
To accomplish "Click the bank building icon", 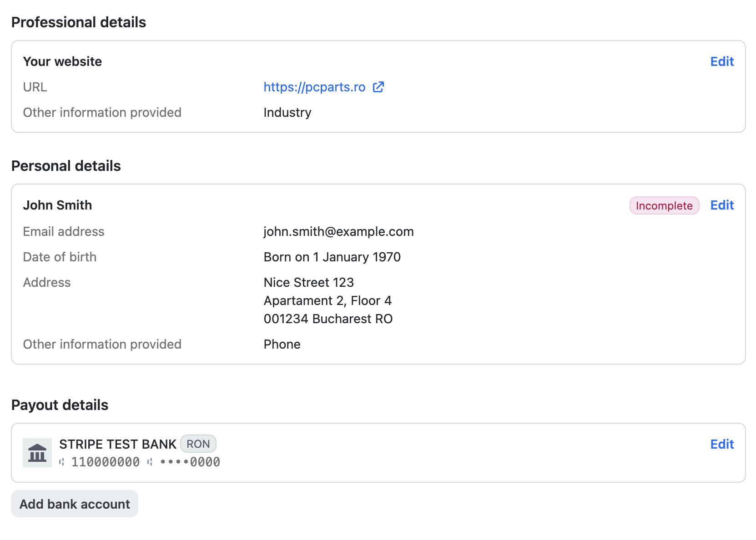I will coord(37,453).
